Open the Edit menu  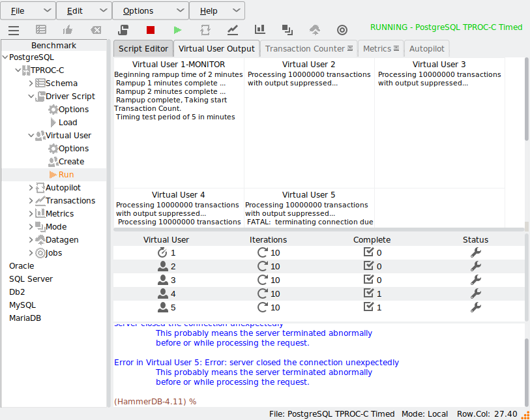(84, 11)
